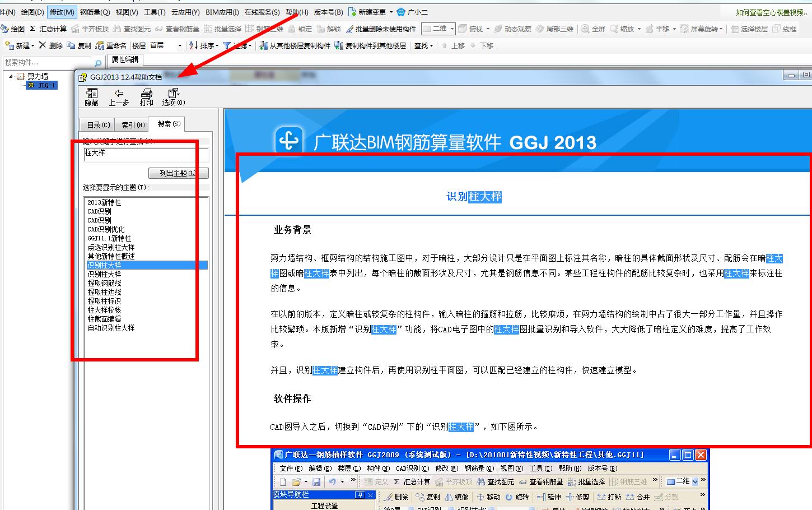The height and width of the screenshot is (510, 812).
Task: Click 隐藏 hide icon in help window
Action: tap(91, 97)
